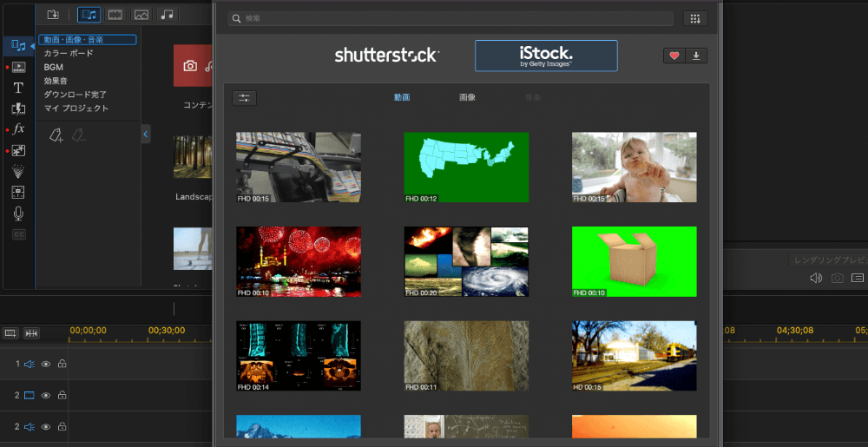Toggle visibility of audio track 1

click(46, 365)
